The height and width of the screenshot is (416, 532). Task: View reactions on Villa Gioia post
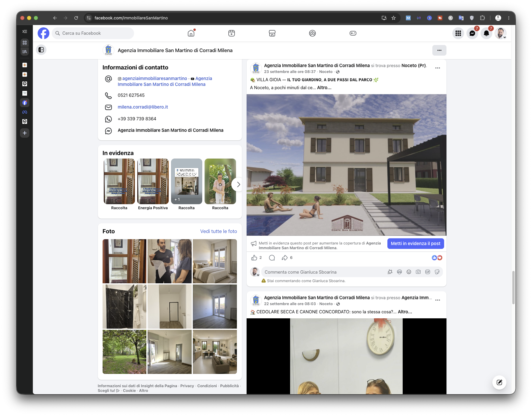pyautogui.click(x=437, y=258)
